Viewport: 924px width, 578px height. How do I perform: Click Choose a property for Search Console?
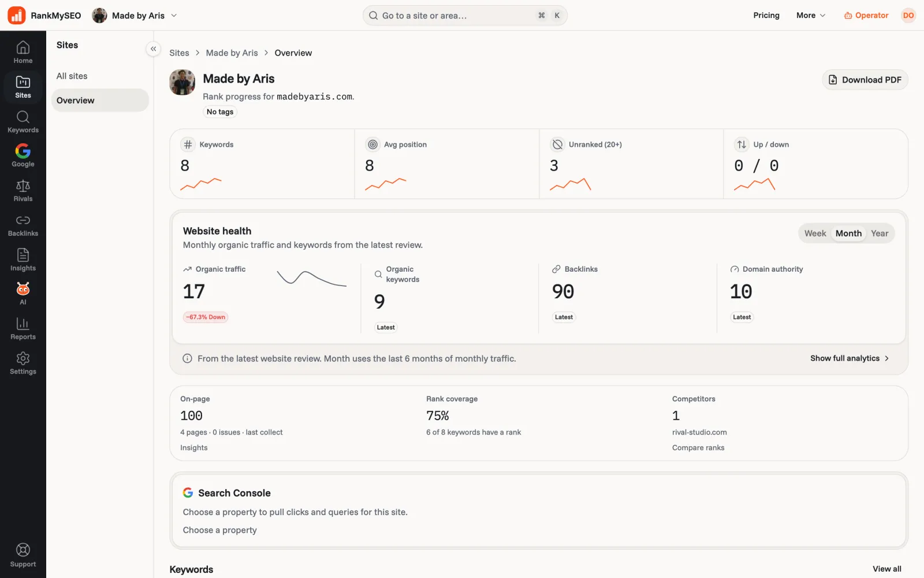[x=219, y=530]
